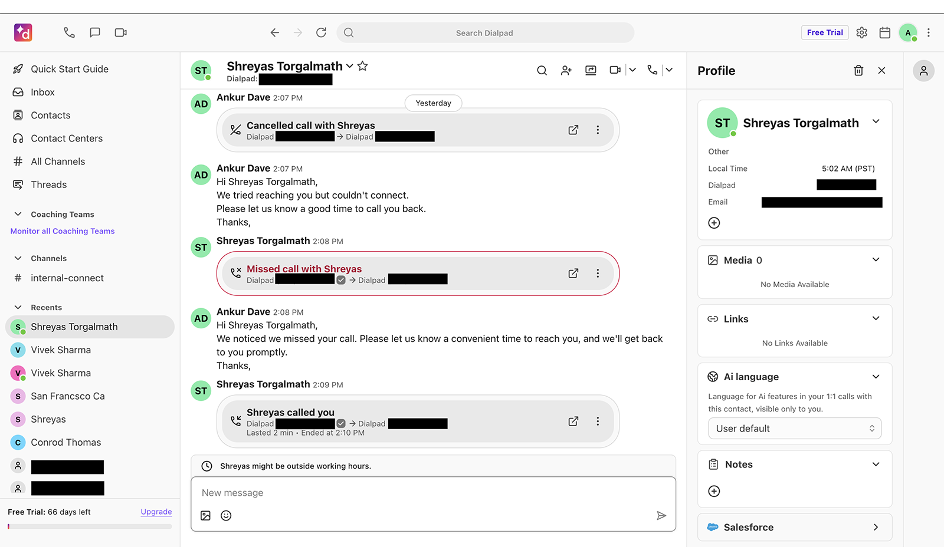Screen dimensions: 944x560
Task: Attach an image to the message
Action: click(205, 516)
